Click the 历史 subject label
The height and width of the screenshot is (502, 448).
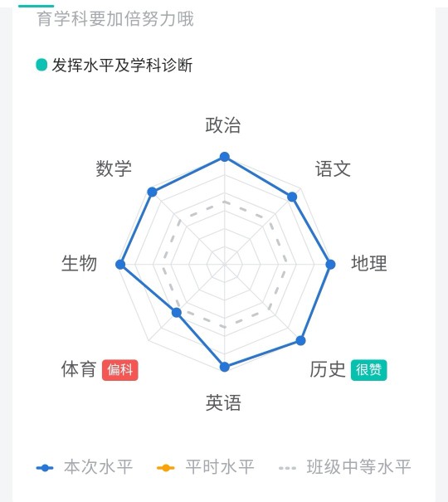point(328,369)
